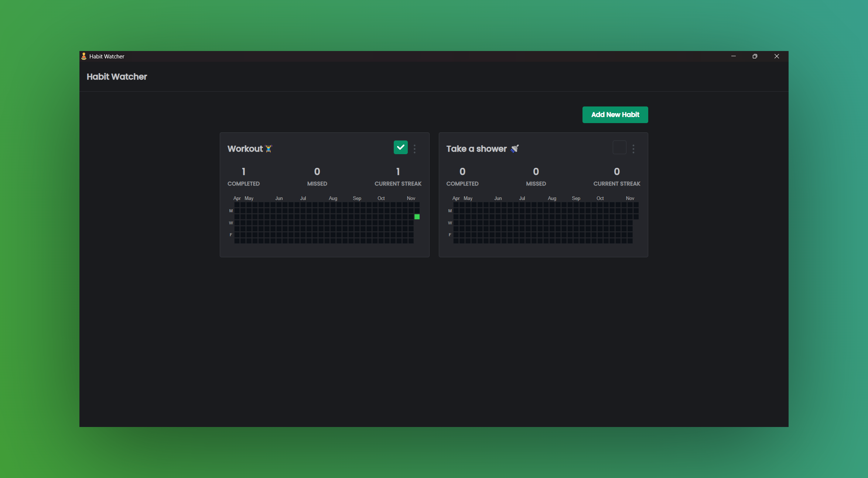Uncheck the Workout habit completion checkbox
The image size is (868, 478).
[x=400, y=148]
